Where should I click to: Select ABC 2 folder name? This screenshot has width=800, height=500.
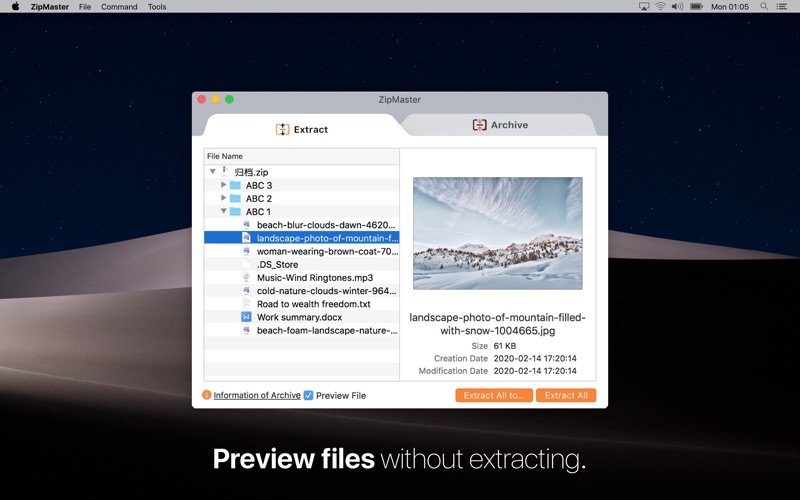coord(259,198)
